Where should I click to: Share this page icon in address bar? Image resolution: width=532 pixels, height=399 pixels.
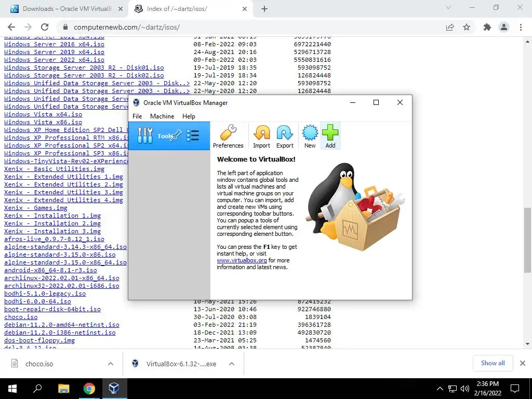coord(450,27)
